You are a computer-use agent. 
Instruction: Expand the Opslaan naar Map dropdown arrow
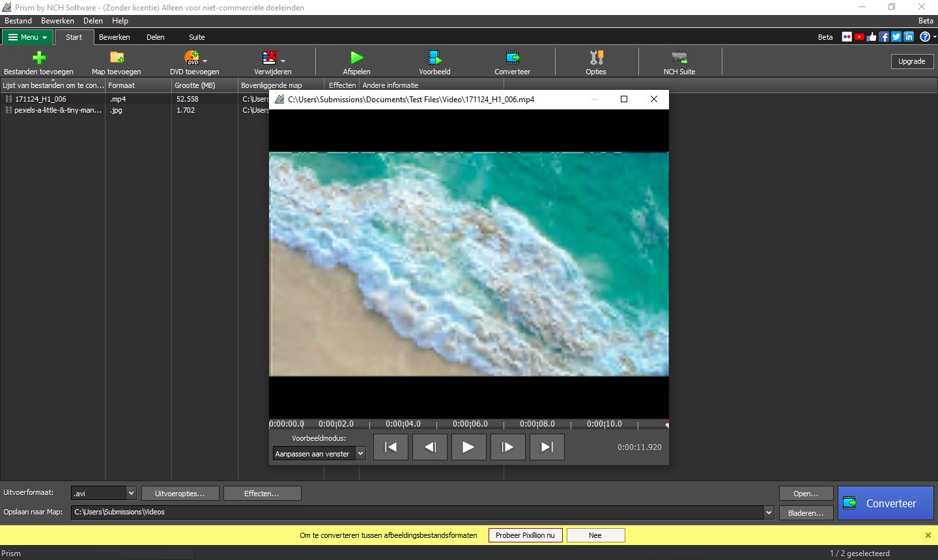point(769,512)
